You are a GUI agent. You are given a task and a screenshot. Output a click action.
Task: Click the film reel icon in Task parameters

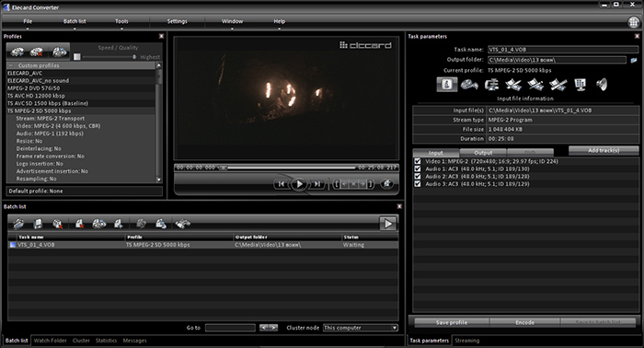point(469,85)
